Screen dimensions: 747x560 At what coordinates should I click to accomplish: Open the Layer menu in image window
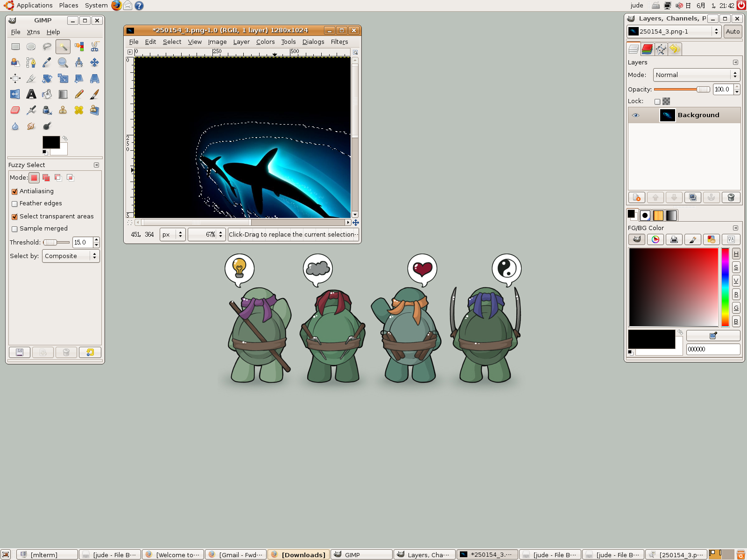(241, 42)
